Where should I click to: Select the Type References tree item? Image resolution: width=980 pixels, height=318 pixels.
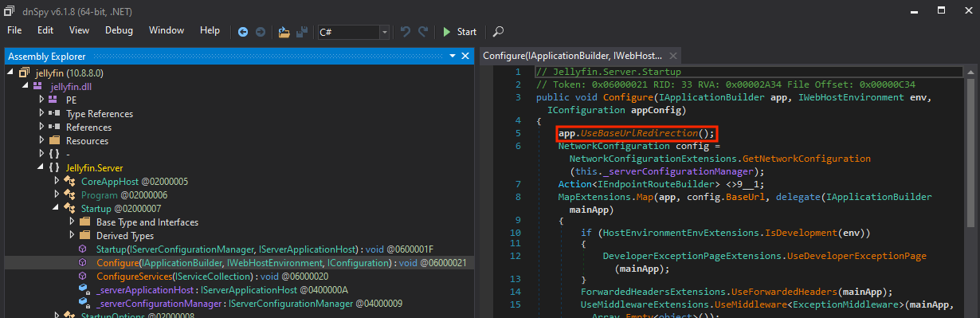tap(100, 113)
